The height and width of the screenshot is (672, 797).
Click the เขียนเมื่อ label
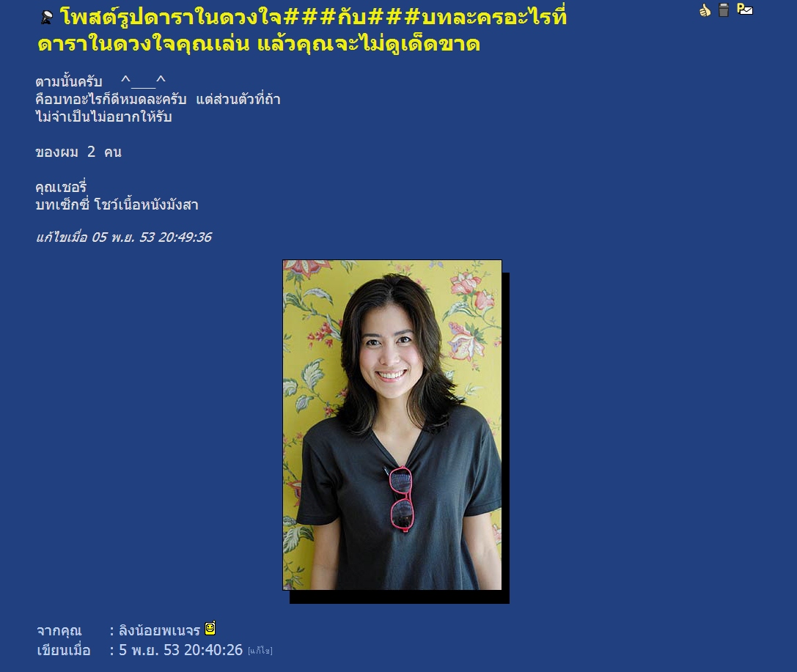[x=64, y=650]
